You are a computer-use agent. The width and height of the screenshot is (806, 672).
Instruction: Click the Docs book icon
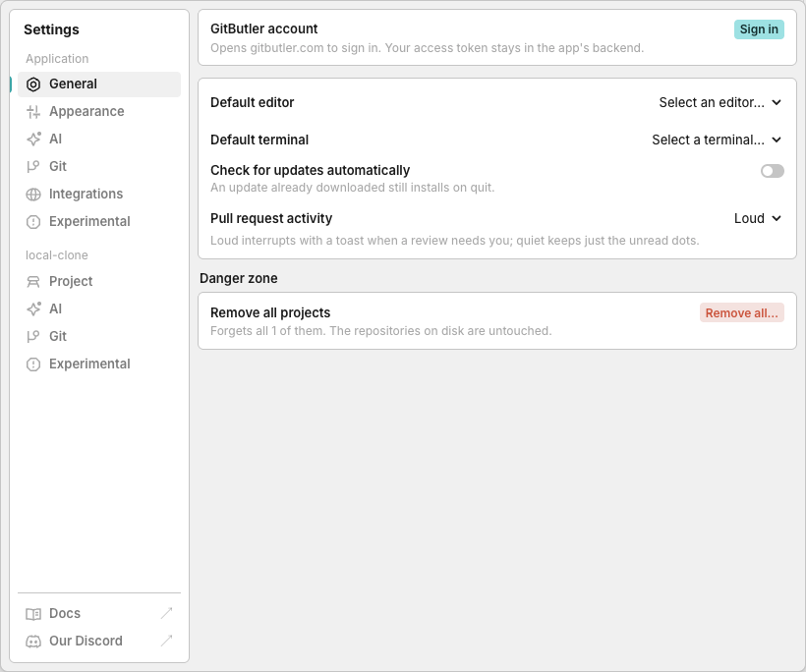[x=33, y=614]
